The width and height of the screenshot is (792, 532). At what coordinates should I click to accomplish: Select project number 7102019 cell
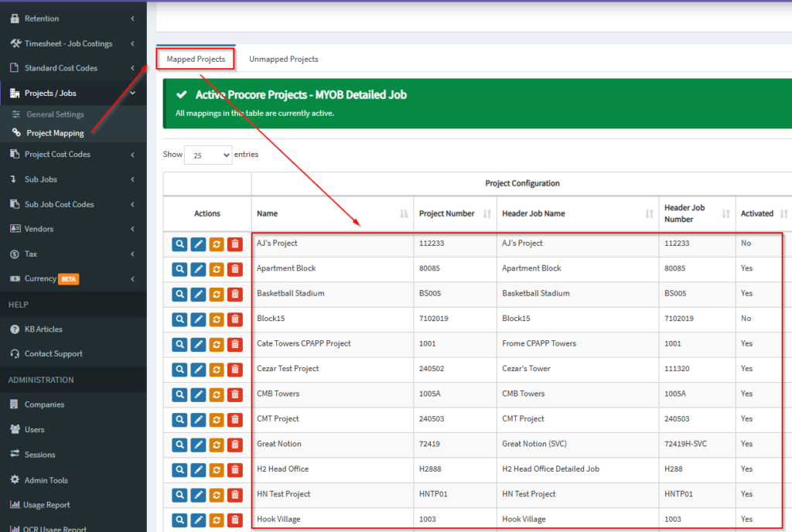click(455, 319)
